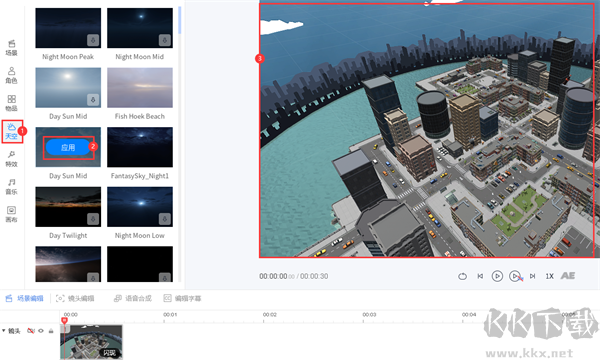This screenshot has width=600, height=360.
Task: Click the sky list vertical scrollbar
Action: point(180,21)
